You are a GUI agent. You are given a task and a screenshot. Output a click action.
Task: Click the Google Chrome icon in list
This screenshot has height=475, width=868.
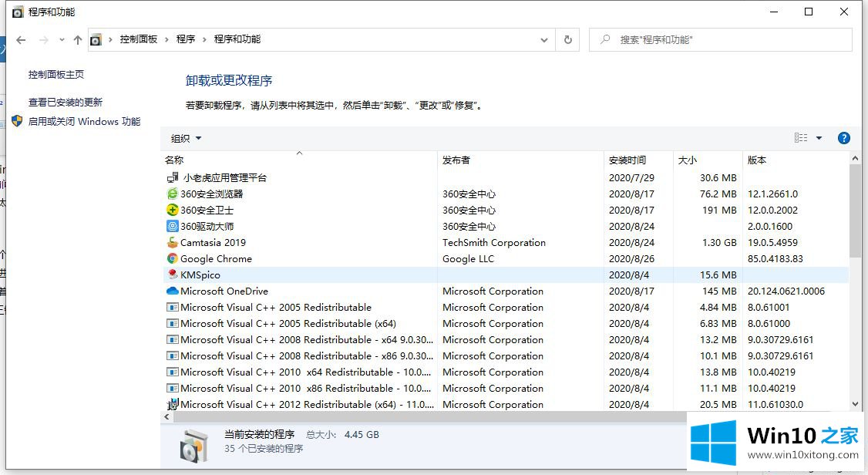click(173, 259)
